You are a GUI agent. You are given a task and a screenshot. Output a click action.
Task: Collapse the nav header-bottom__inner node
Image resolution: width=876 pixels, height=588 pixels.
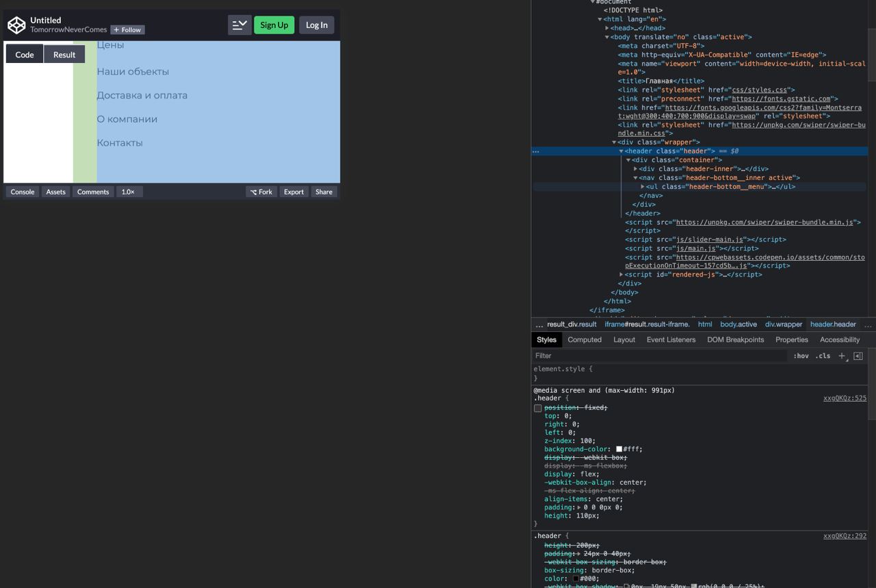tap(636, 178)
